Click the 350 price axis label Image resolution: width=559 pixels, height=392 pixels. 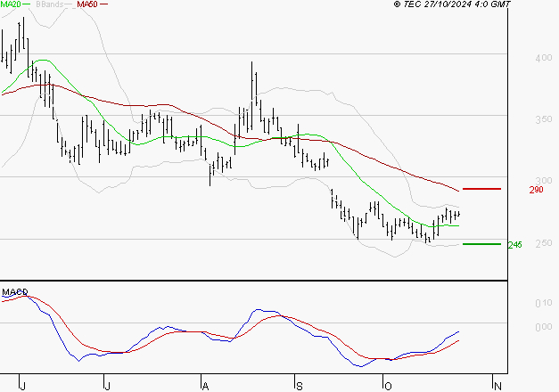coord(544,119)
